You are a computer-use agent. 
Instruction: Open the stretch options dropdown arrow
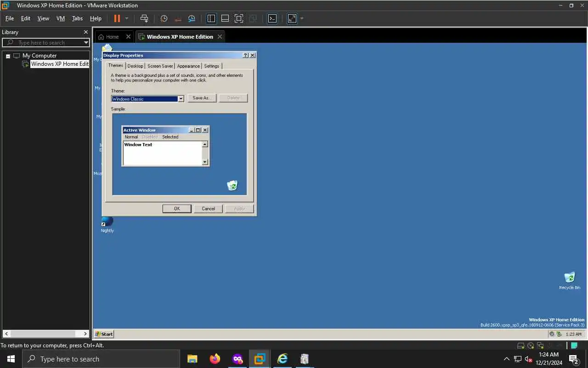pyautogui.click(x=302, y=18)
